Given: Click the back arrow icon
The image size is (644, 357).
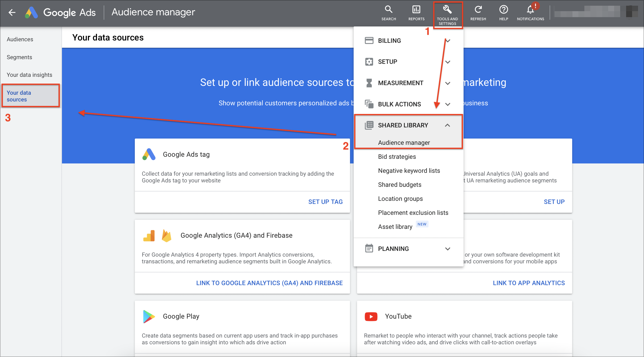Looking at the screenshot, I should click(12, 12).
